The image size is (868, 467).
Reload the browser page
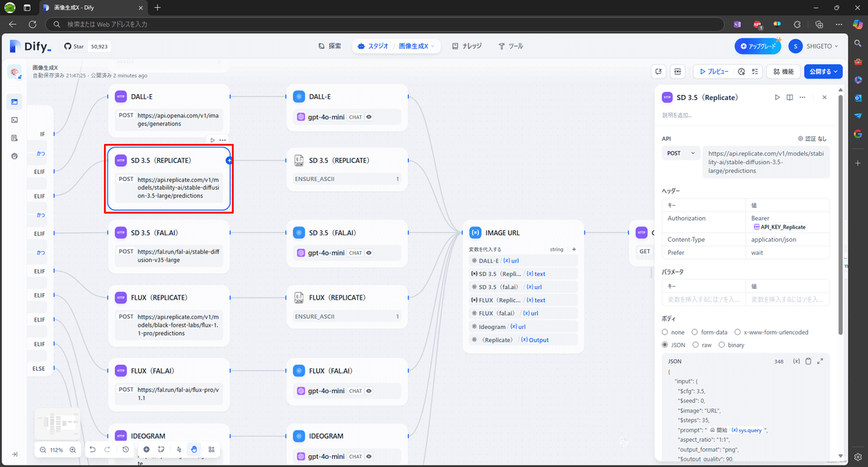[x=33, y=24]
